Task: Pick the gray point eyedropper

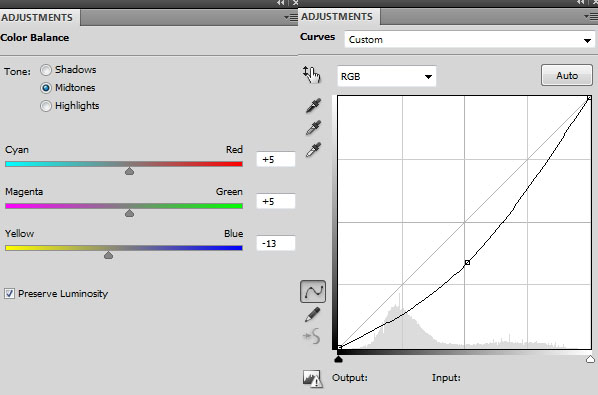Action: [313, 128]
